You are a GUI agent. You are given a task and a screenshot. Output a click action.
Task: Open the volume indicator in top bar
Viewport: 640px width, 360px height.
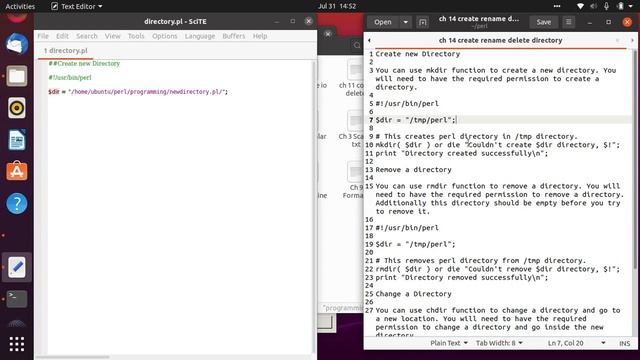(x=593, y=6)
